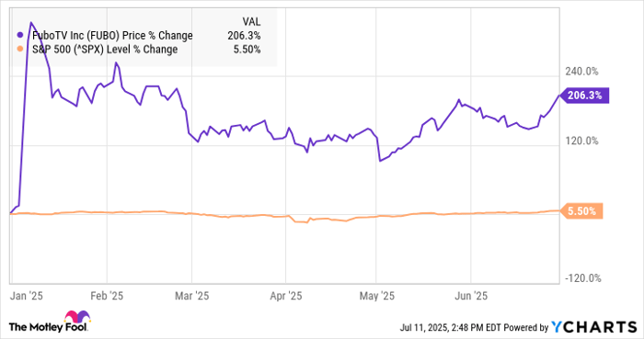The image size is (644, 339).
Task: Click the Feb '25 axis label
Action: 107,296
